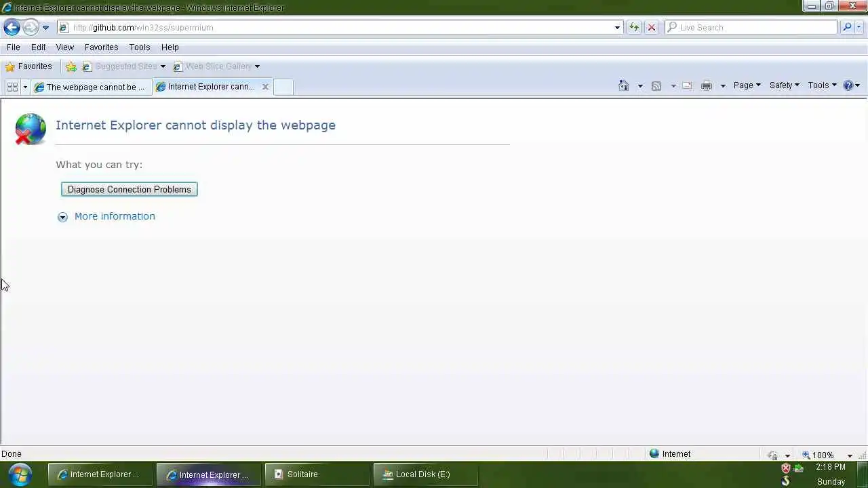Click the Internet security zone indicator
Viewport: 868px width, 488px height.
(x=670, y=454)
